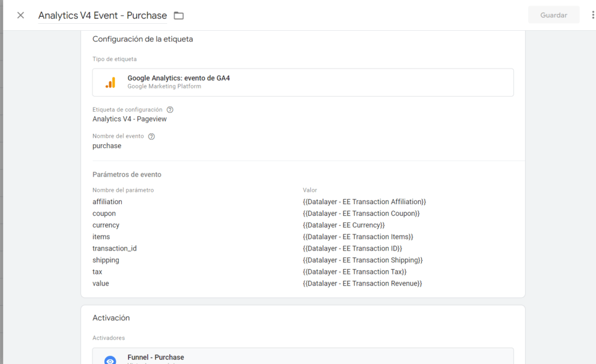
Task: Open the three-dot more options menu
Action: coord(593,15)
